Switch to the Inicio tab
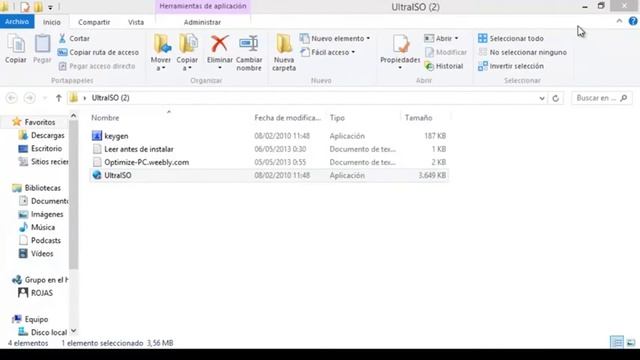The width and height of the screenshot is (640, 360). coord(52,22)
